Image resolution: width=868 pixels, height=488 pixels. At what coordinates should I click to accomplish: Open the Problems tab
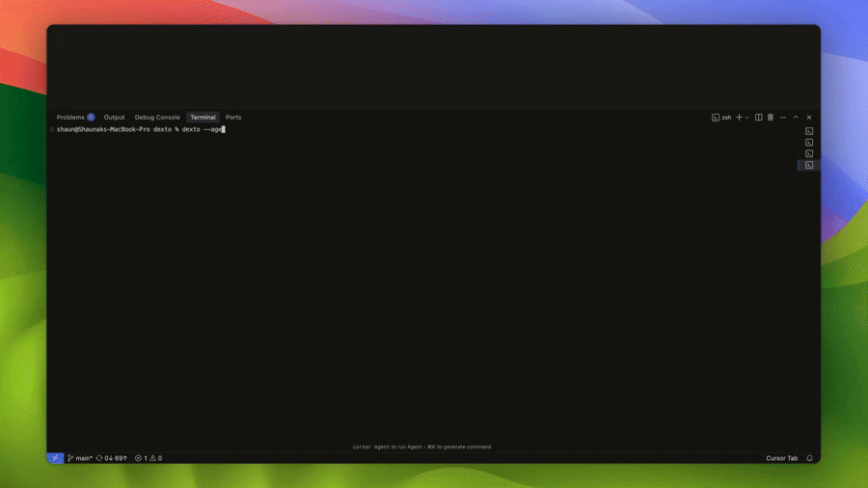point(74,118)
